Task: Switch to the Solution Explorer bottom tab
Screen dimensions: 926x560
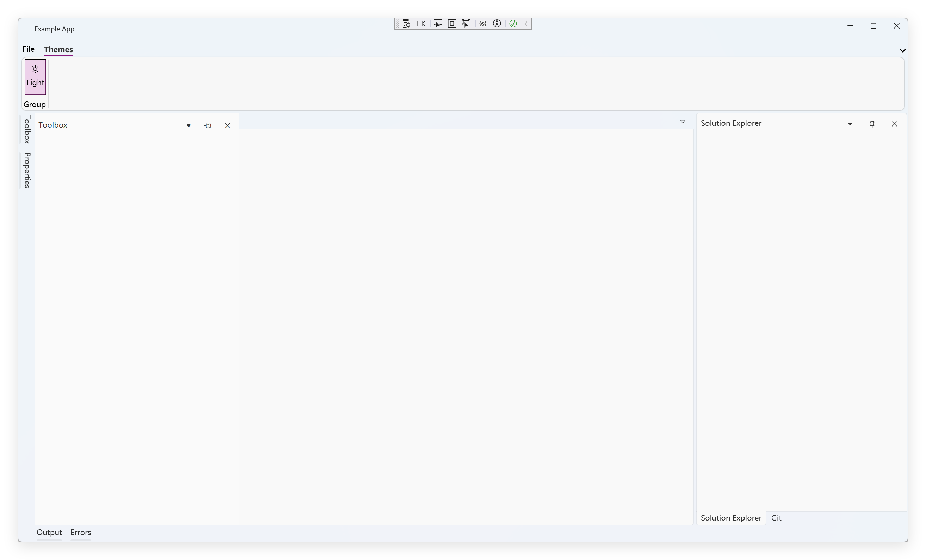Action: pos(731,518)
